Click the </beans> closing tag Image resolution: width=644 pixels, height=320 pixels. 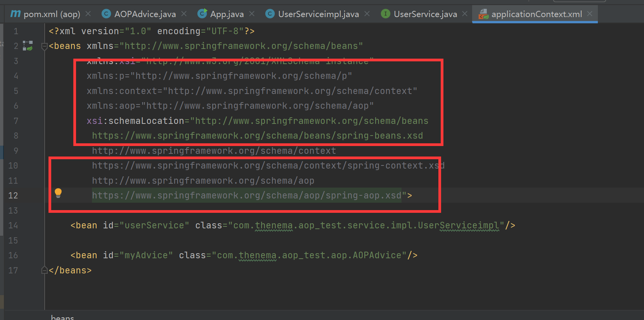coord(70,270)
